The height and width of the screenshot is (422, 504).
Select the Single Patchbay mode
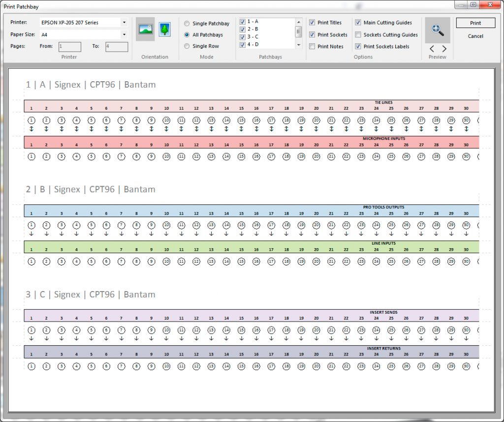pos(187,23)
